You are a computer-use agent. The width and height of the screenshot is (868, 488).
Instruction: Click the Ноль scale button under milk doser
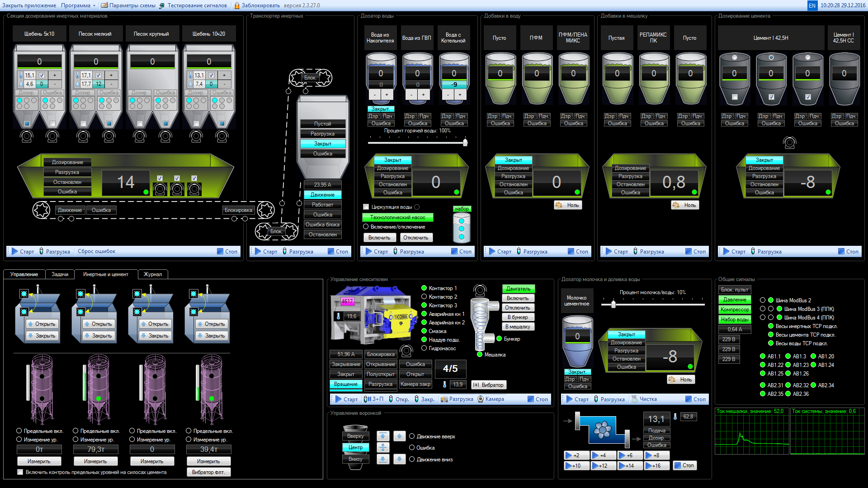click(x=681, y=380)
